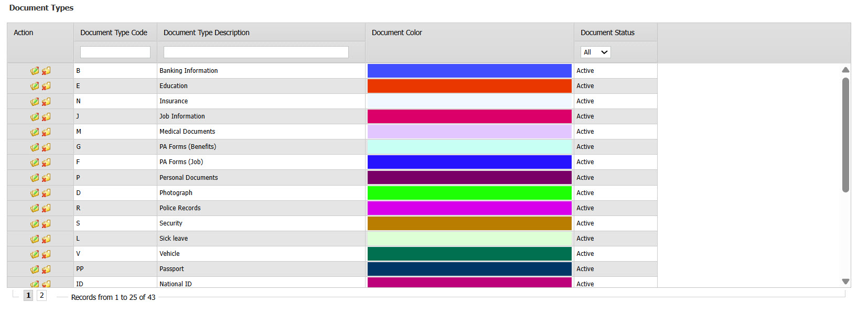The image size is (868, 313).
Task: Delete the Vehicle document type
Action: pos(47,254)
